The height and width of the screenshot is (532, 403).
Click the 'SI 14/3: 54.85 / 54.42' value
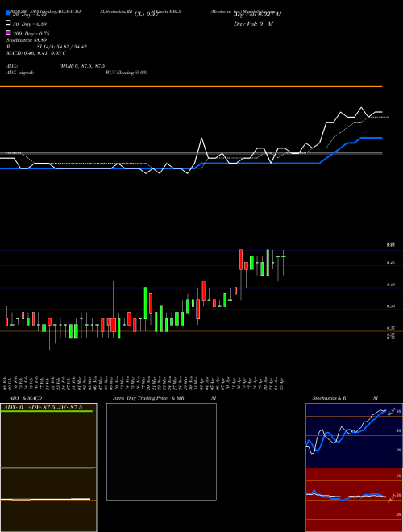(62, 47)
